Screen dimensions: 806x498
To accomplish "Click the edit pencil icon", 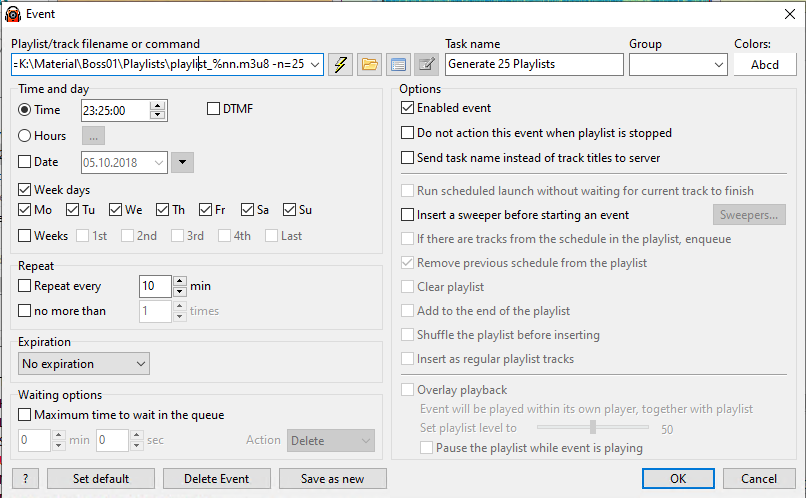I will pos(427,64).
